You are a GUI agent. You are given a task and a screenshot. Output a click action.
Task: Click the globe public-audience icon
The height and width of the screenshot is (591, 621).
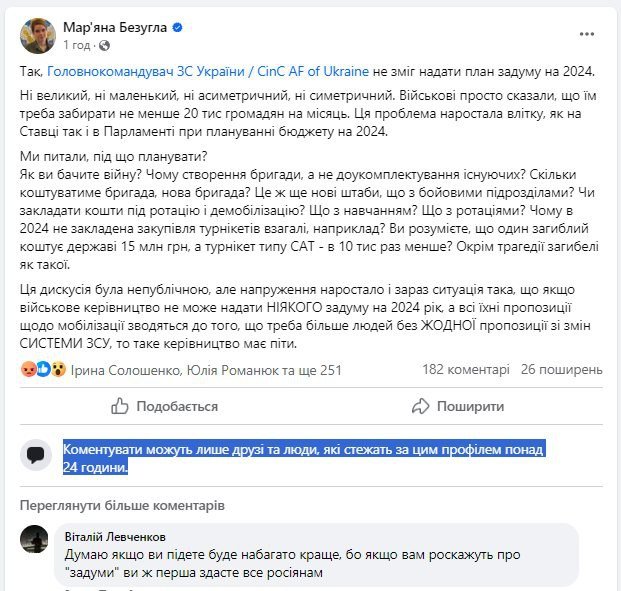(x=104, y=46)
